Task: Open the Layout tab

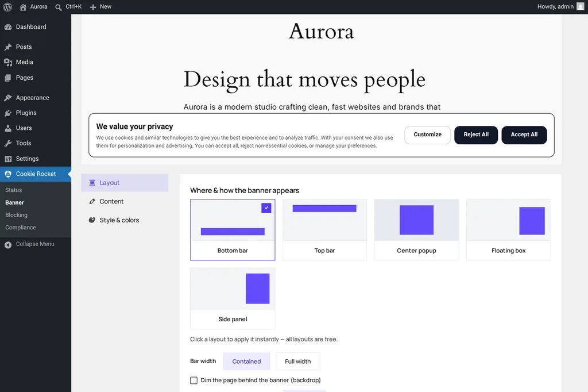Action: pos(125,182)
